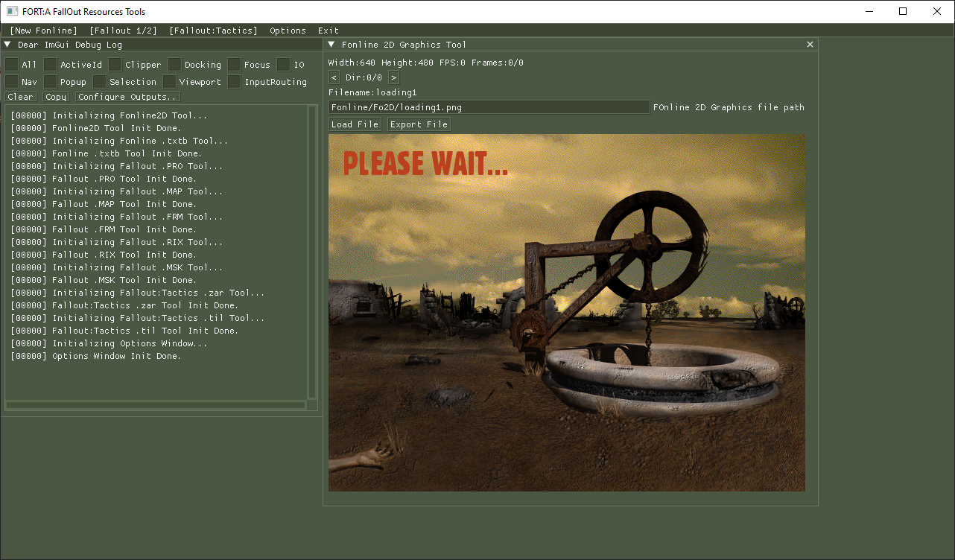Minimize the FORT application window
Viewport: 955px width, 560px height.
point(869,11)
